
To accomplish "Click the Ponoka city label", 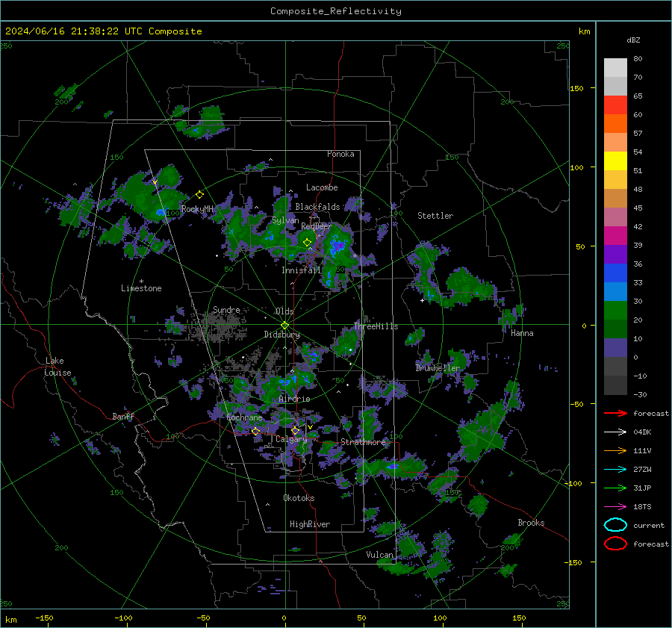I will coord(340,154).
